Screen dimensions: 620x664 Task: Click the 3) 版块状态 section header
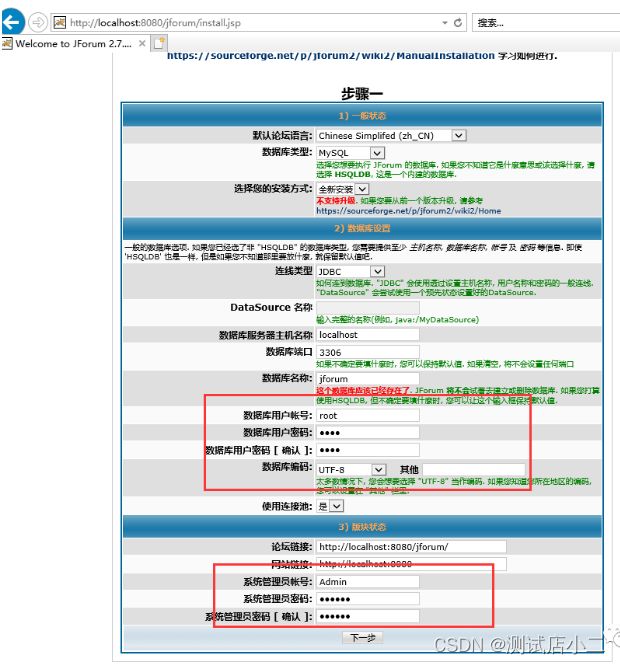[x=362, y=527]
